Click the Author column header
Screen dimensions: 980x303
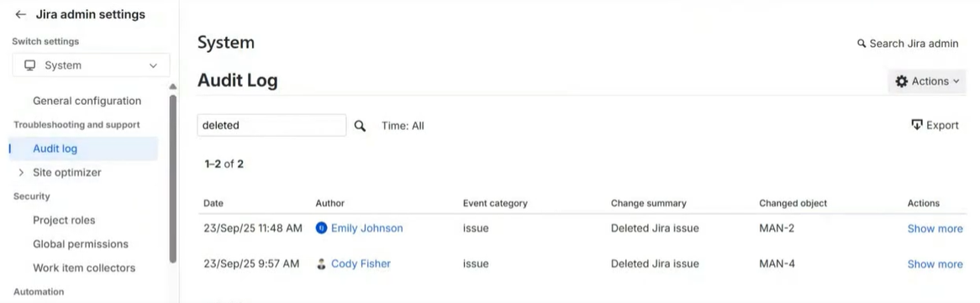330,203
